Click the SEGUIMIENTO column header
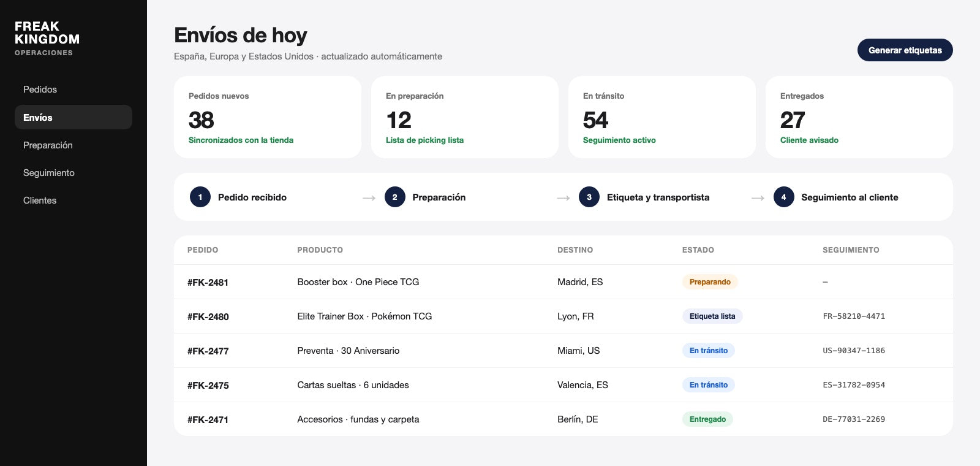980x466 pixels. [851, 250]
